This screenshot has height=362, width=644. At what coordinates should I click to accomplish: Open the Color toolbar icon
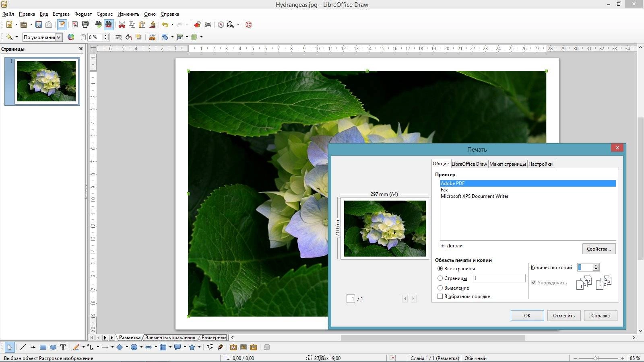coord(71,37)
